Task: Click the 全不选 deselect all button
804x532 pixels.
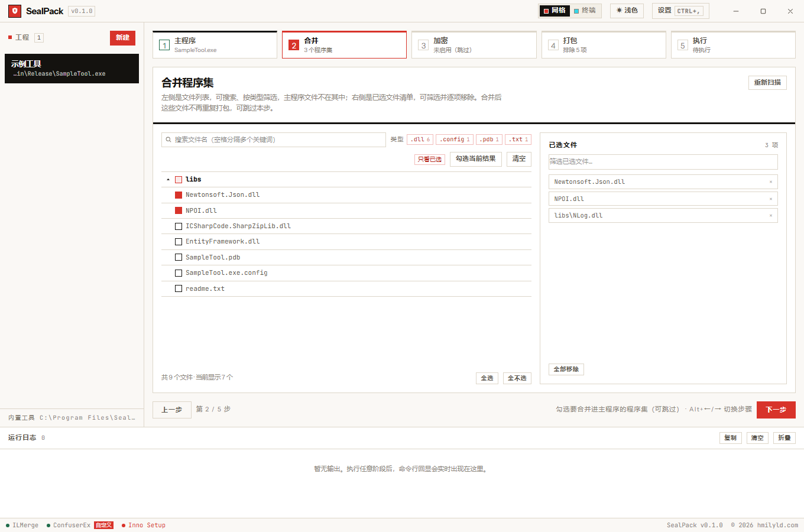Action: [x=517, y=378]
